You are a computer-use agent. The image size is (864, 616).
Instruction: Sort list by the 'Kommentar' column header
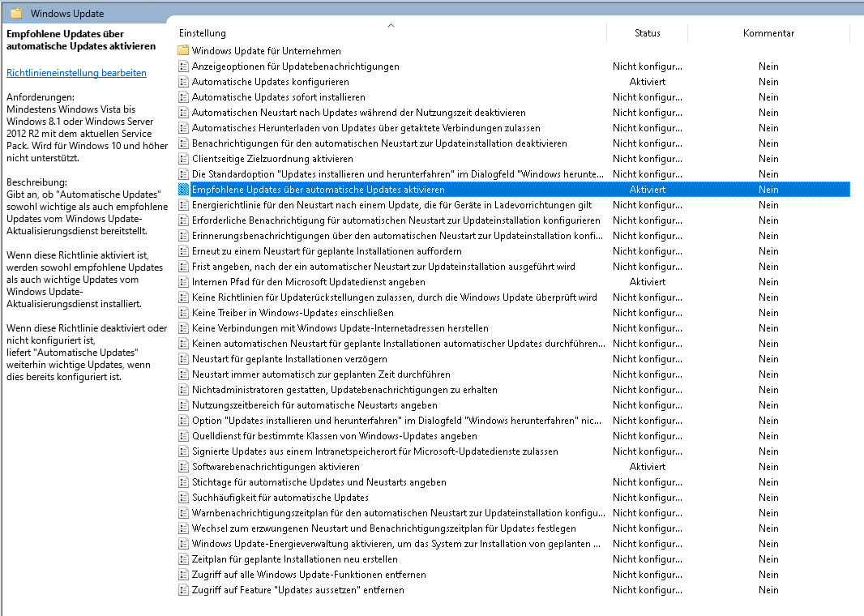coord(768,33)
